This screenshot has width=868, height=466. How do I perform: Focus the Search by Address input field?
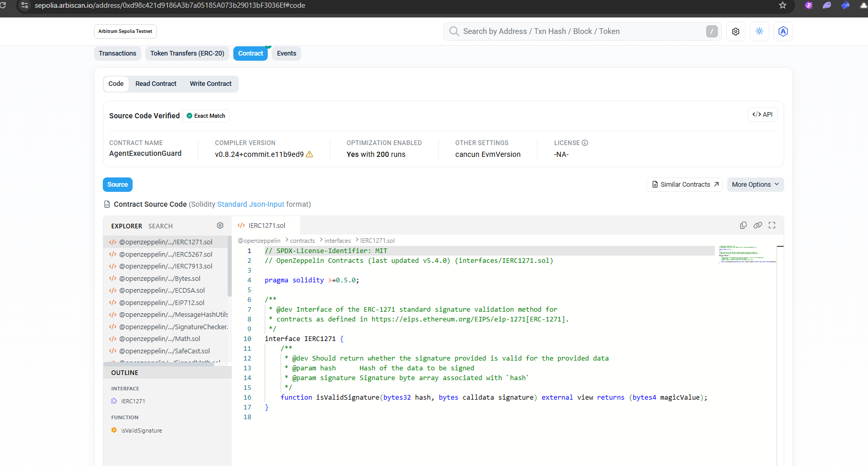click(x=583, y=31)
